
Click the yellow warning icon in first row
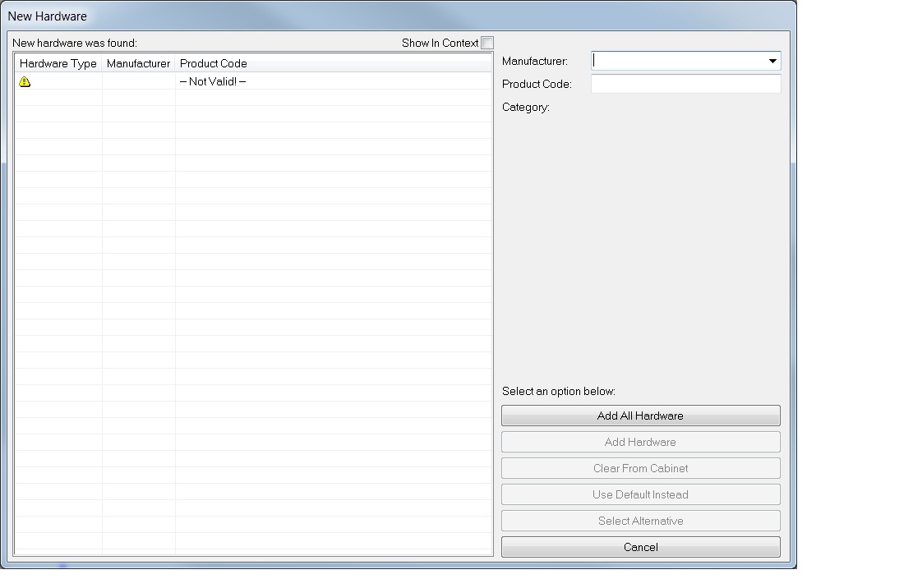[25, 81]
